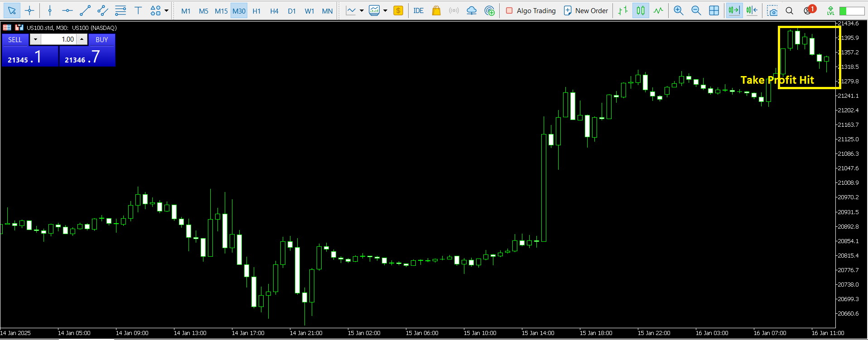
Task: Expand the shapes objects dropdown arrow
Action: pyautogui.click(x=167, y=11)
